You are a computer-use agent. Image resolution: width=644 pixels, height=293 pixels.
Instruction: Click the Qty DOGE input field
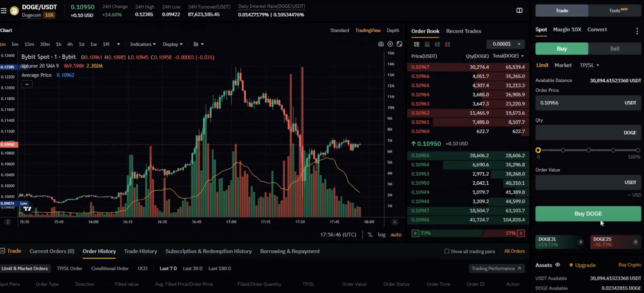coord(588,133)
